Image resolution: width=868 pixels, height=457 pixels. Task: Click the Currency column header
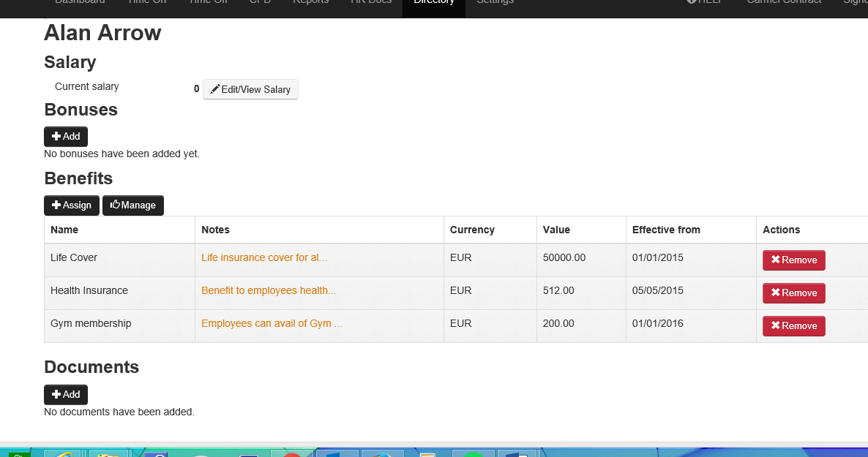click(x=472, y=230)
